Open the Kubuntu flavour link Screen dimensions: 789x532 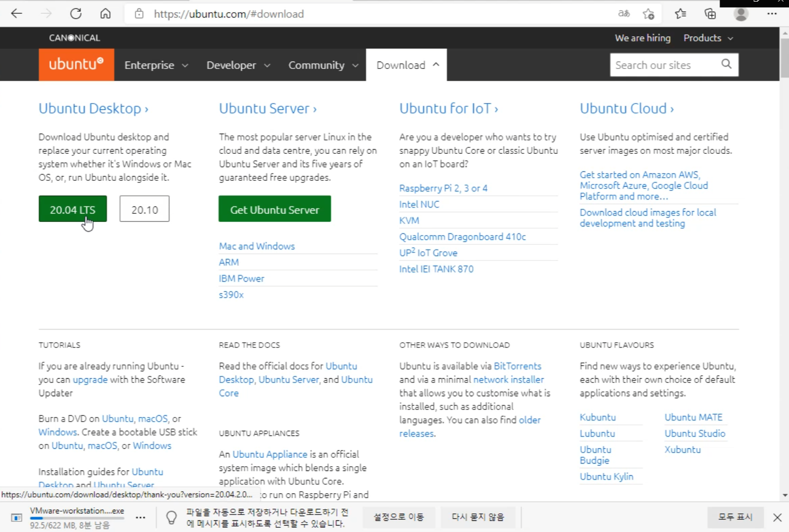pyautogui.click(x=598, y=417)
